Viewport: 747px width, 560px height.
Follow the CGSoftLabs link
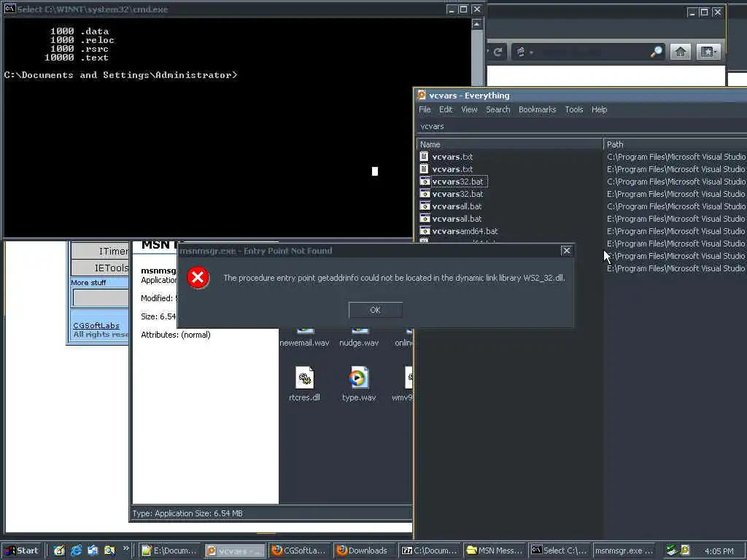(96, 326)
